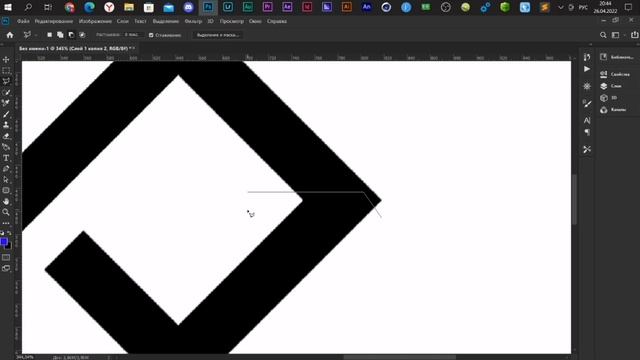640x360 pixels.
Task: Click the search icon in options bar
Action: (603, 35)
